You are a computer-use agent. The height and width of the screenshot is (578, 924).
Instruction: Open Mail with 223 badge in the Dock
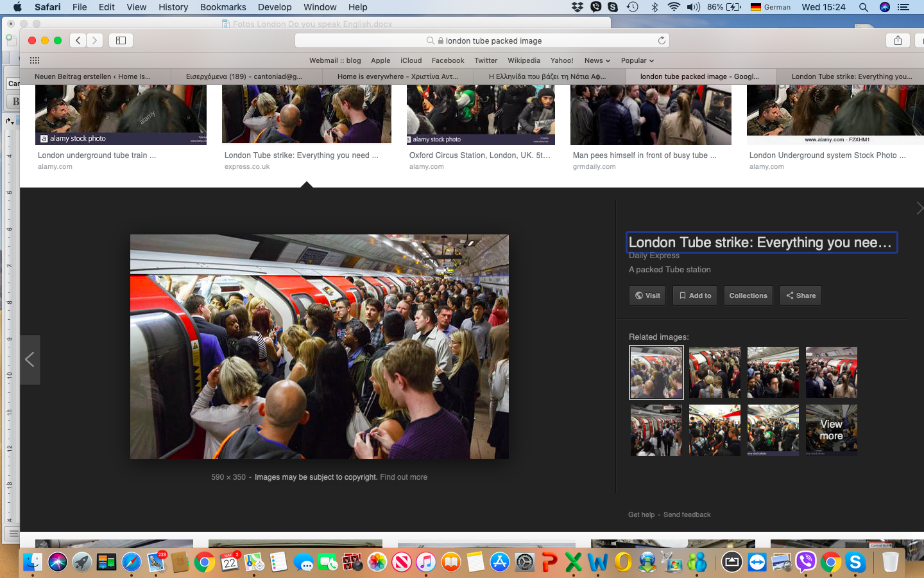(156, 563)
